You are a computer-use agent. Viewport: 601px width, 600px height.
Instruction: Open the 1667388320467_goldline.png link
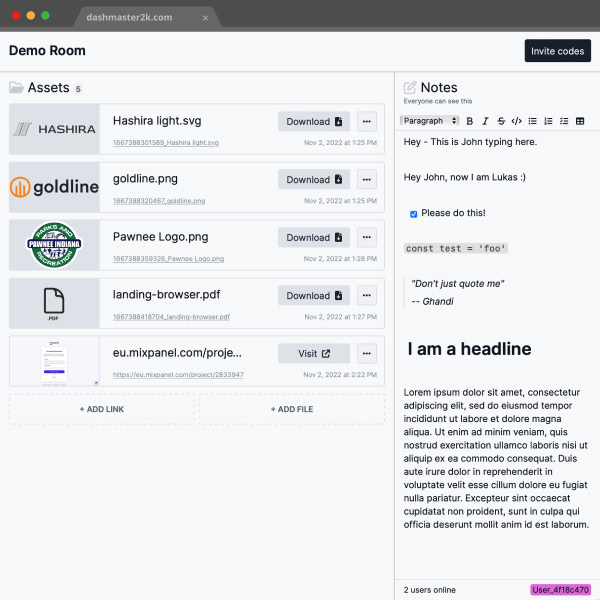[159, 201]
